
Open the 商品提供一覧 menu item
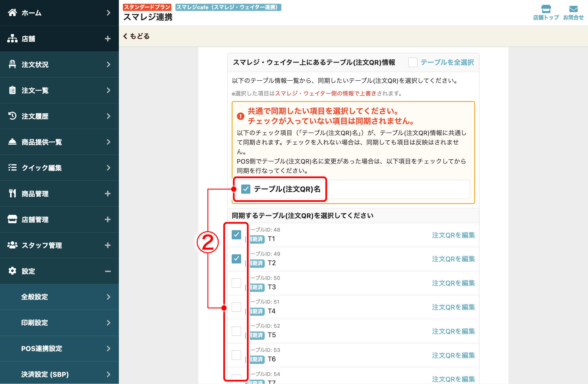(59, 142)
